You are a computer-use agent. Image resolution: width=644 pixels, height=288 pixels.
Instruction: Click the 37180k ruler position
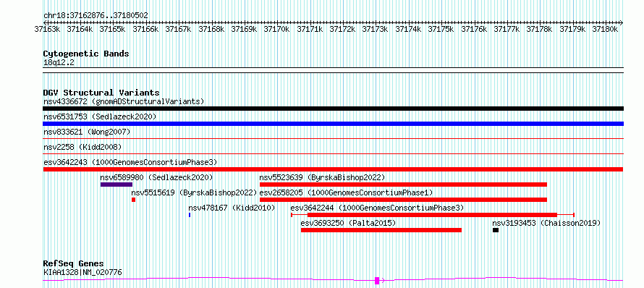606,29
